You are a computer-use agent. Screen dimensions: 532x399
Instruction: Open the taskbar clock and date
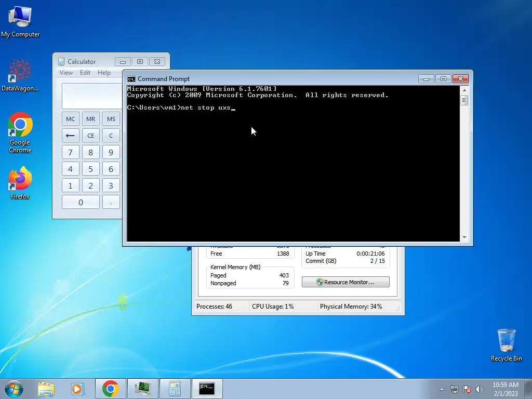tap(506, 389)
